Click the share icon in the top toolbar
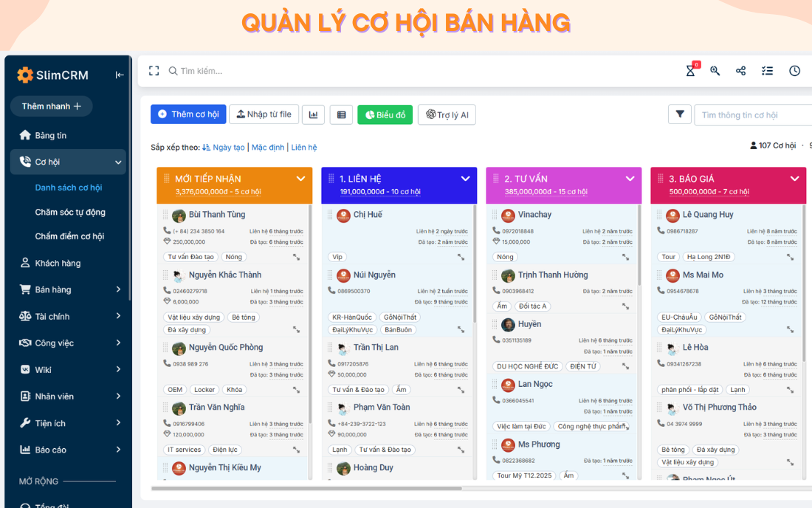812x508 pixels. (740, 70)
